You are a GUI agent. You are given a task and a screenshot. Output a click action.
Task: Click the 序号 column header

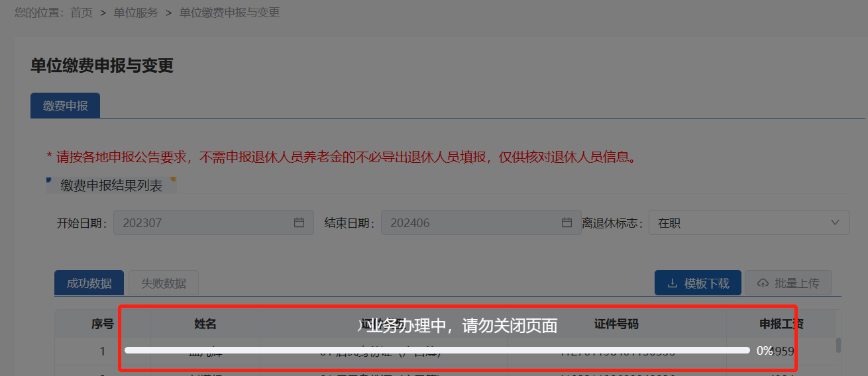(x=102, y=324)
